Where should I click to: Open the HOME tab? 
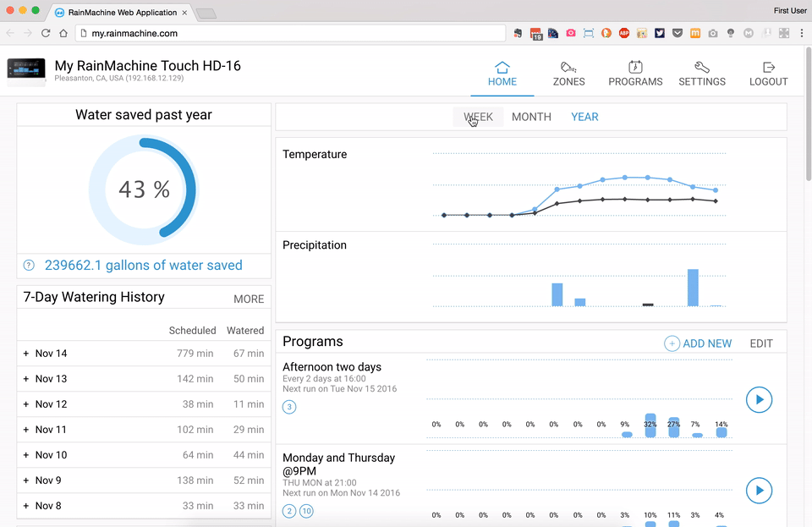pyautogui.click(x=502, y=74)
